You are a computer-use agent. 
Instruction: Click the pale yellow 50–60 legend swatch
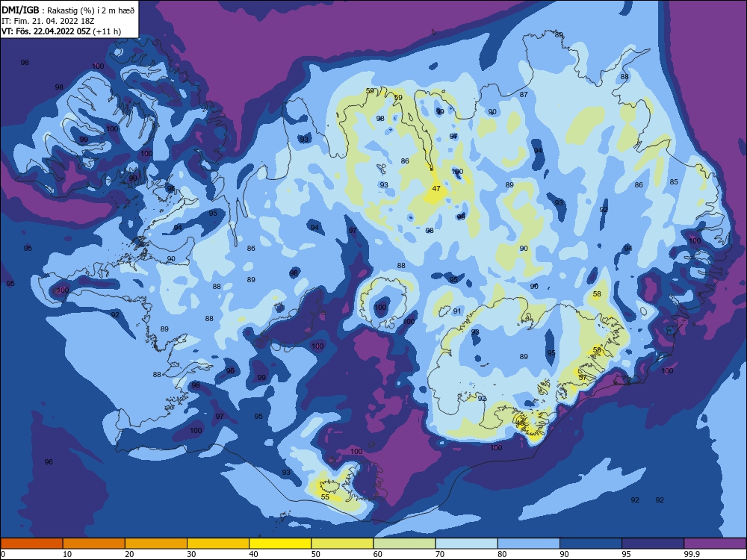[342, 544]
